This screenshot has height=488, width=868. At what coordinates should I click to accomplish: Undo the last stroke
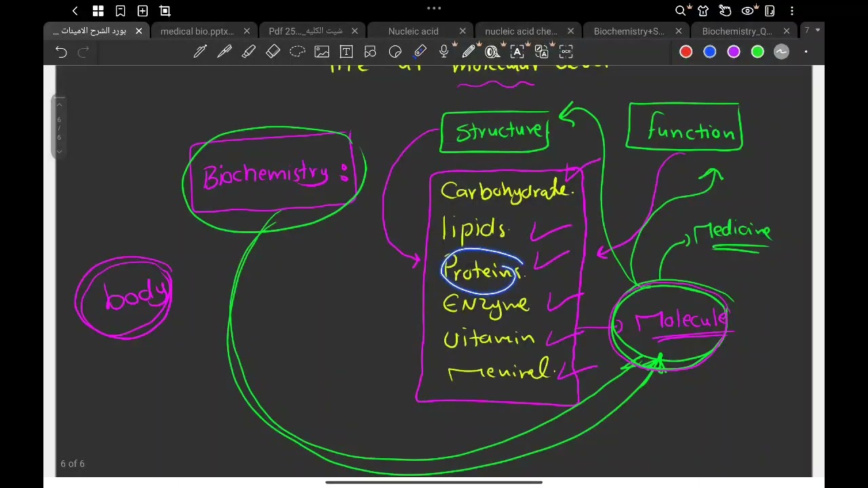[x=61, y=52]
